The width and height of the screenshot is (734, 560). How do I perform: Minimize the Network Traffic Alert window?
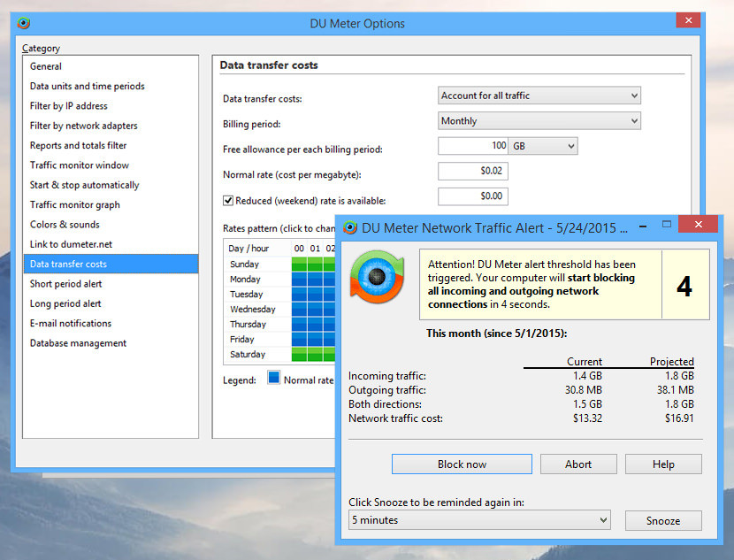click(643, 226)
